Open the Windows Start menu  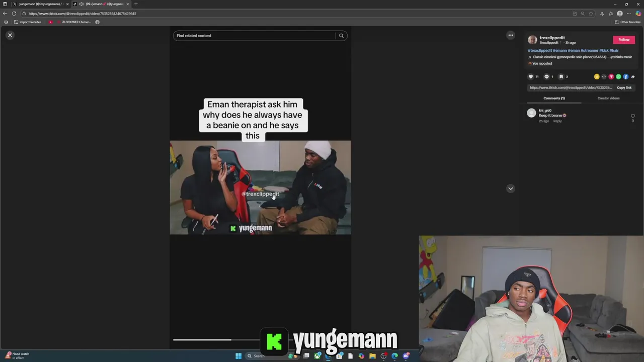(x=238, y=356)
